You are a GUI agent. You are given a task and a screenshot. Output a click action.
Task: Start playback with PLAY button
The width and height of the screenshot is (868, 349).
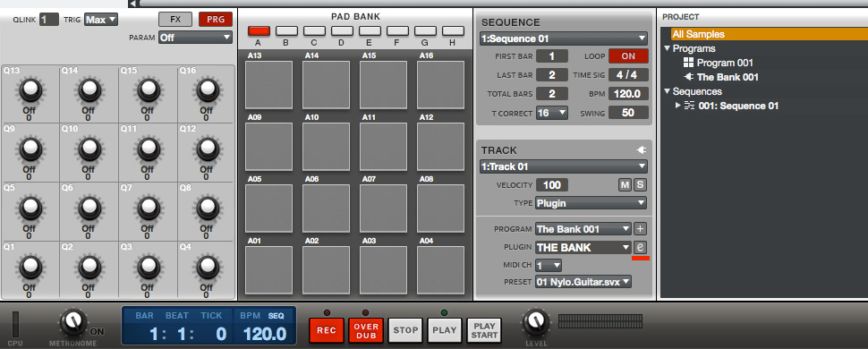tap(445, 330)
